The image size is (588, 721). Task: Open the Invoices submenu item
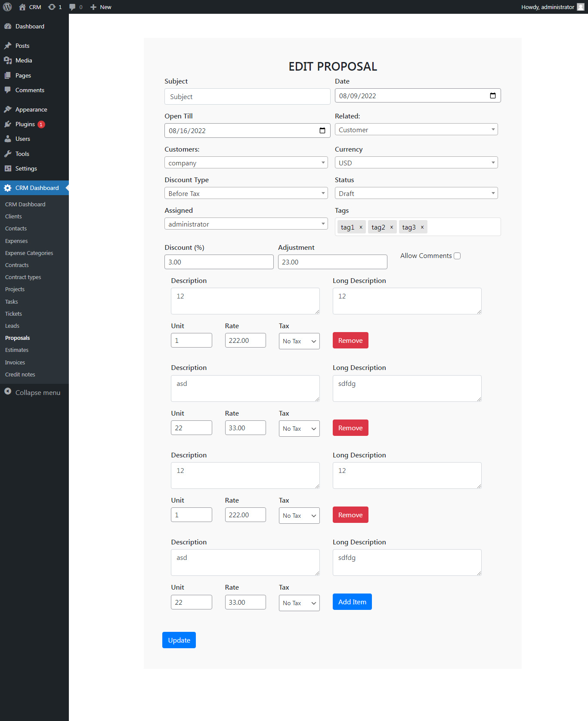[x=15, y=363]
